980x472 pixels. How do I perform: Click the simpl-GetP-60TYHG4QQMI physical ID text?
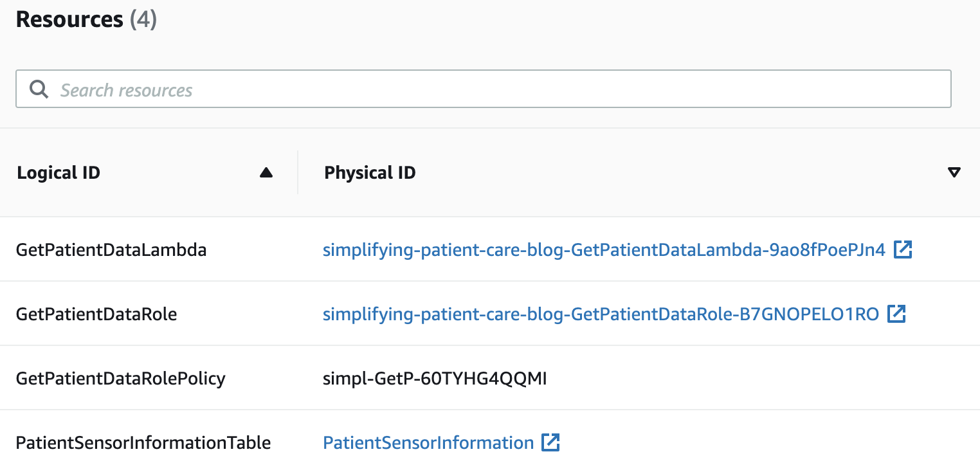(435, 378)
